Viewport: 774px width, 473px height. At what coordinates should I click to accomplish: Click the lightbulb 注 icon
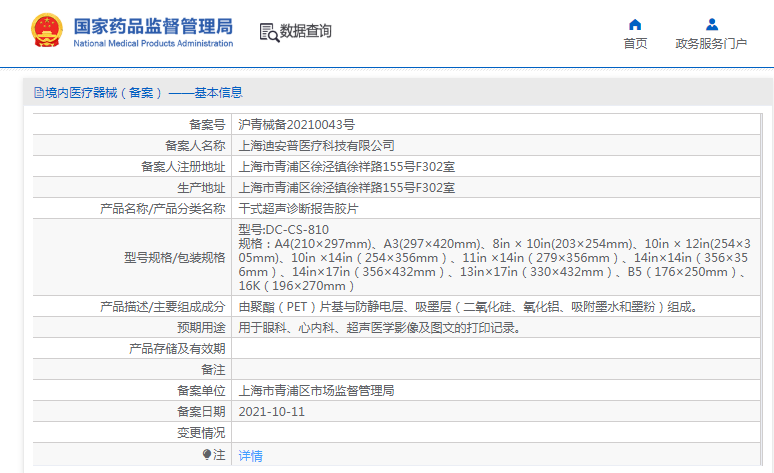tap(207, 454)
